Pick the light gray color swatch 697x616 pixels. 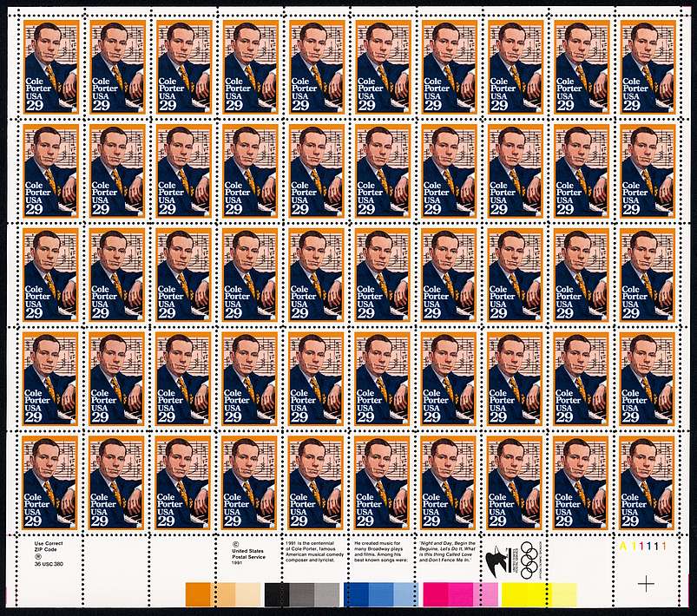pyautogui.click(x=326, y=594)
